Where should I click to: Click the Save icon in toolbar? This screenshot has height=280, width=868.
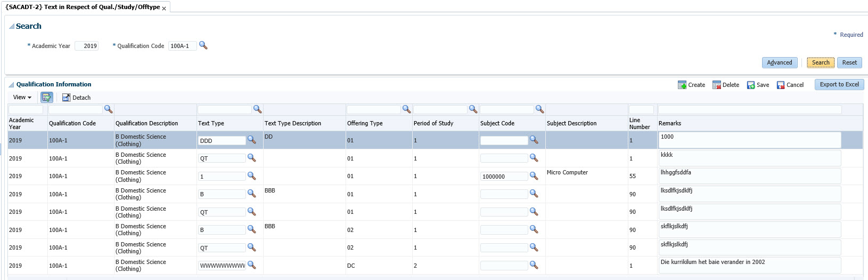751,85
